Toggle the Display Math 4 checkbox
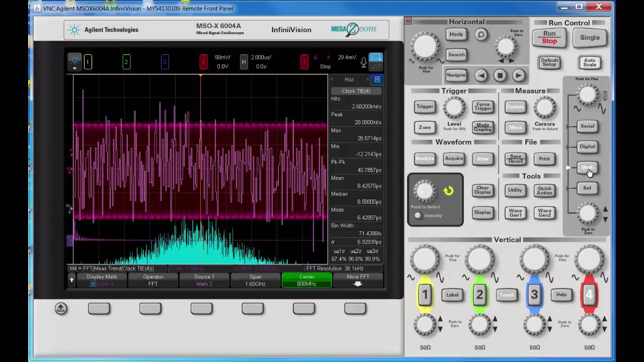Screen dimensions: 644x362 93,284
